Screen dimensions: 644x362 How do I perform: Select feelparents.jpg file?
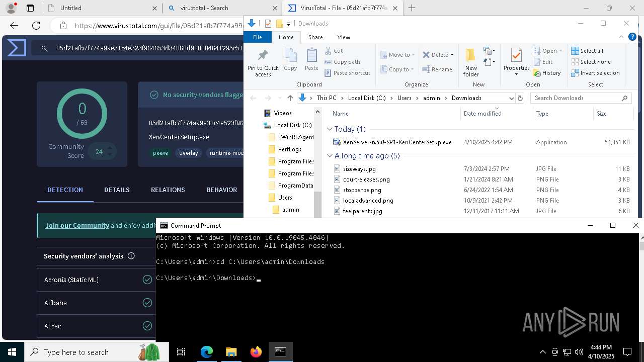[362, 211]
